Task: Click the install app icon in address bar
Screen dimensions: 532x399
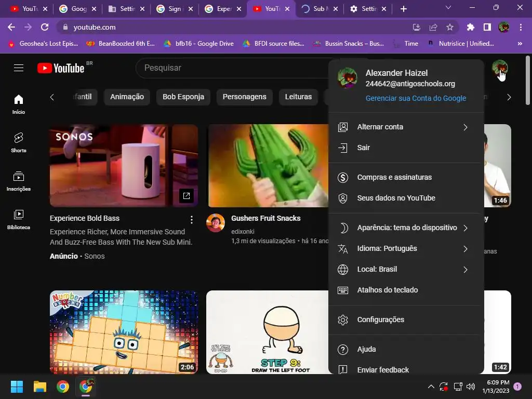Action: [416, 27]
